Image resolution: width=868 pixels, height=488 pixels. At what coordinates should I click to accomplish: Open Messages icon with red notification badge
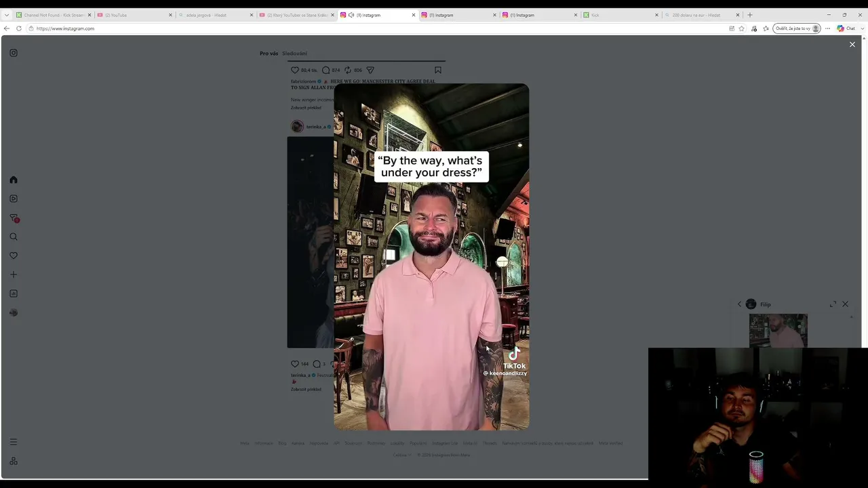point(14,218)
